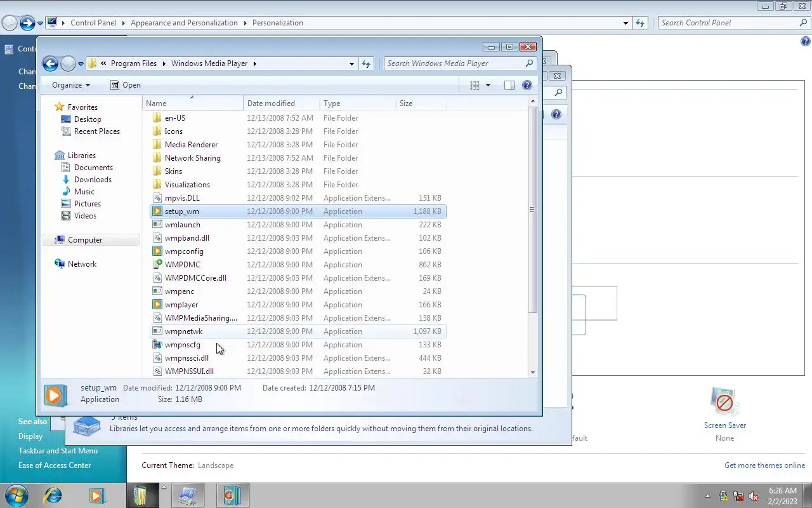Click the volume icon in system tray

tap(754, 497)
